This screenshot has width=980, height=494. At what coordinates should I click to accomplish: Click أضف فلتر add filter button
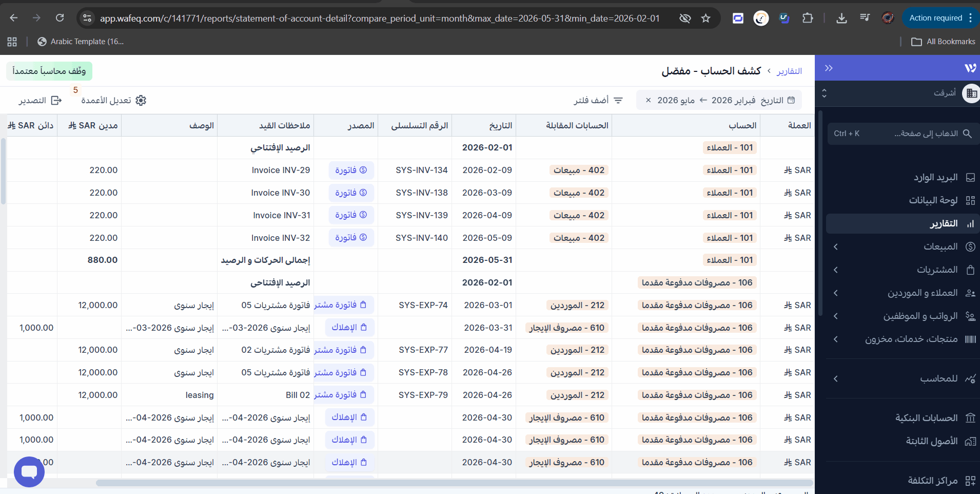598,101
